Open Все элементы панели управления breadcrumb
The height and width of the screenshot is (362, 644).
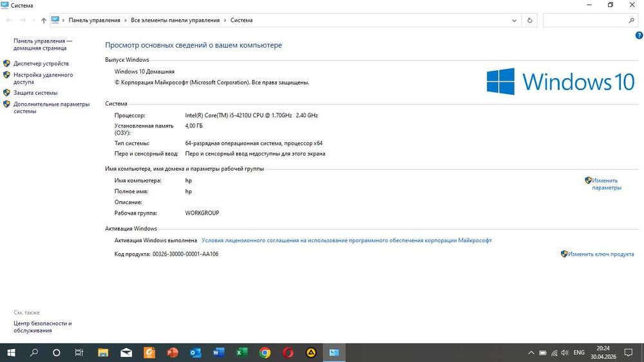click(x=175, y=20)
